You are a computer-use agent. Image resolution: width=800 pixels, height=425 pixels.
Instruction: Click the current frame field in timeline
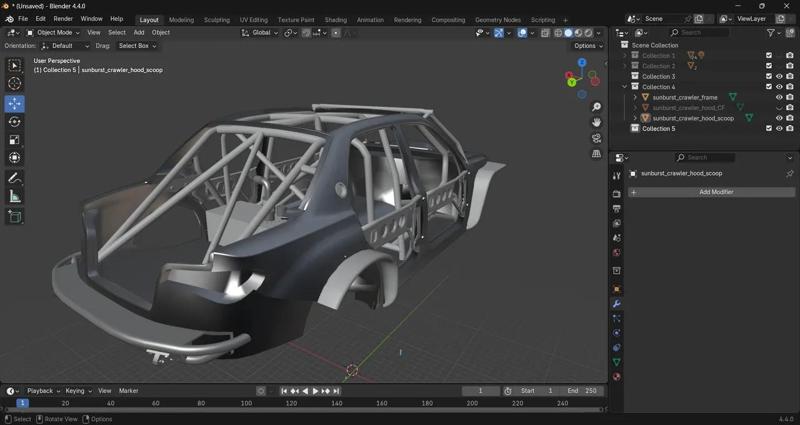tap(481, 391)
